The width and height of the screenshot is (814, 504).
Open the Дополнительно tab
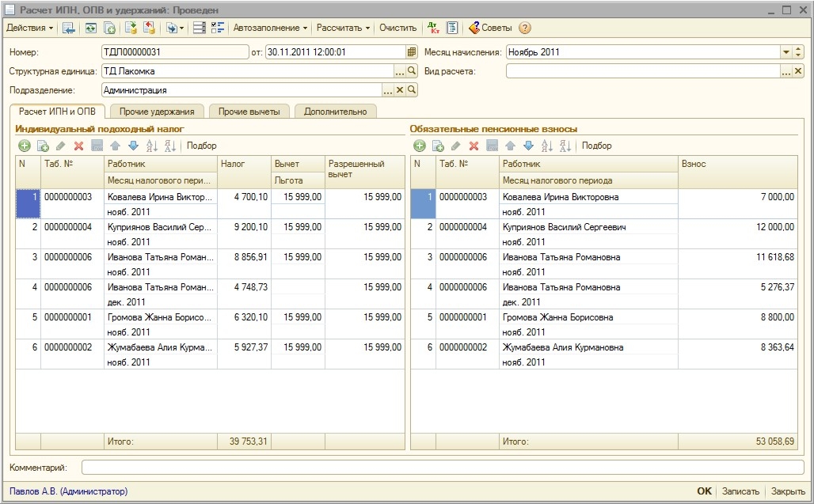coord(335,112)
